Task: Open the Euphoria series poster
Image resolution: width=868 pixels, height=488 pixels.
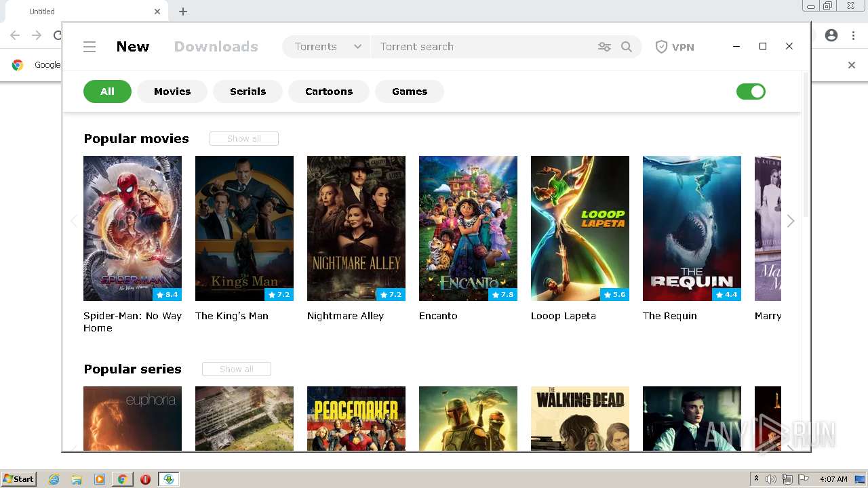Action: [132, 418]
